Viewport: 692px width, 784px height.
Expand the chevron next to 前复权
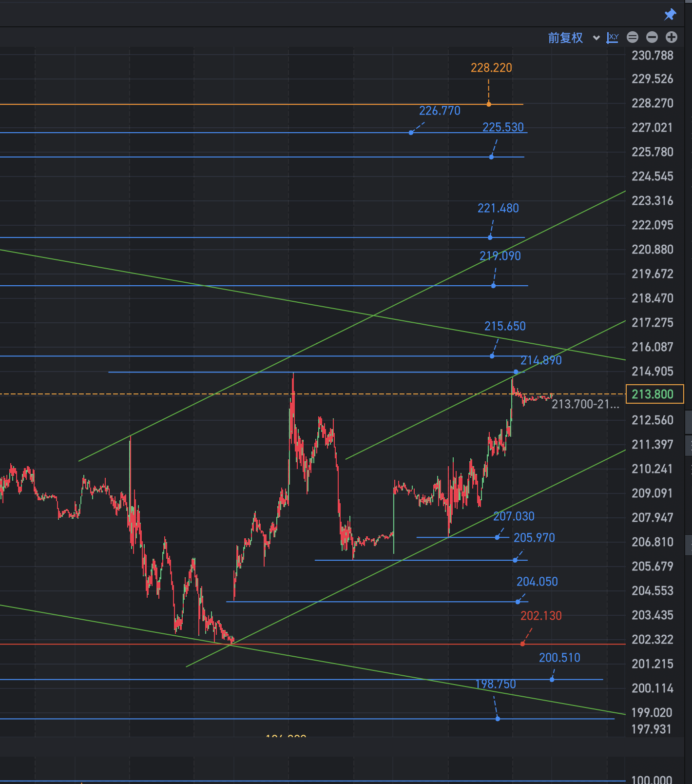pos(596,38)
